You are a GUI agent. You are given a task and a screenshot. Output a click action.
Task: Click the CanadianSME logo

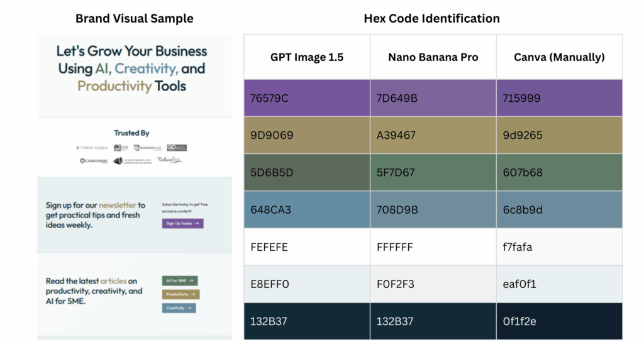point(94,161)
